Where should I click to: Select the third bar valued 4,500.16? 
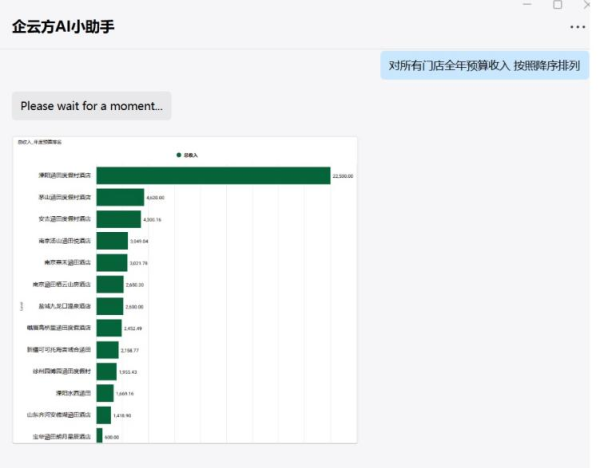click(x=118, y=219)
